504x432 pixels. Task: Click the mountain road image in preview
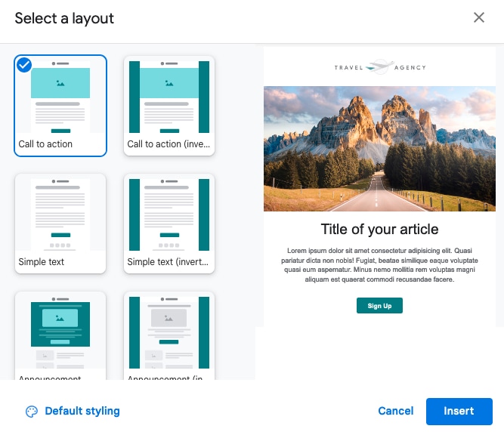click(379, 148)
